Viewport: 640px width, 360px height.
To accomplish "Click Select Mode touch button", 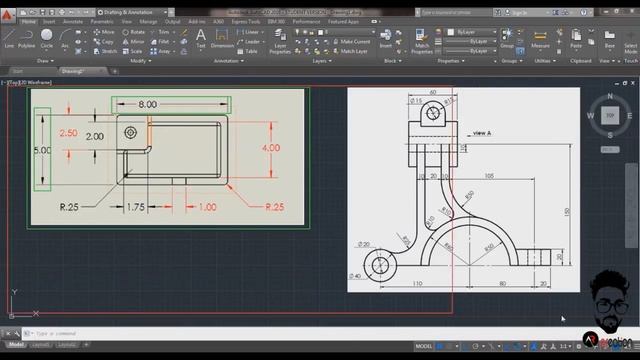I will coord(631,42).
